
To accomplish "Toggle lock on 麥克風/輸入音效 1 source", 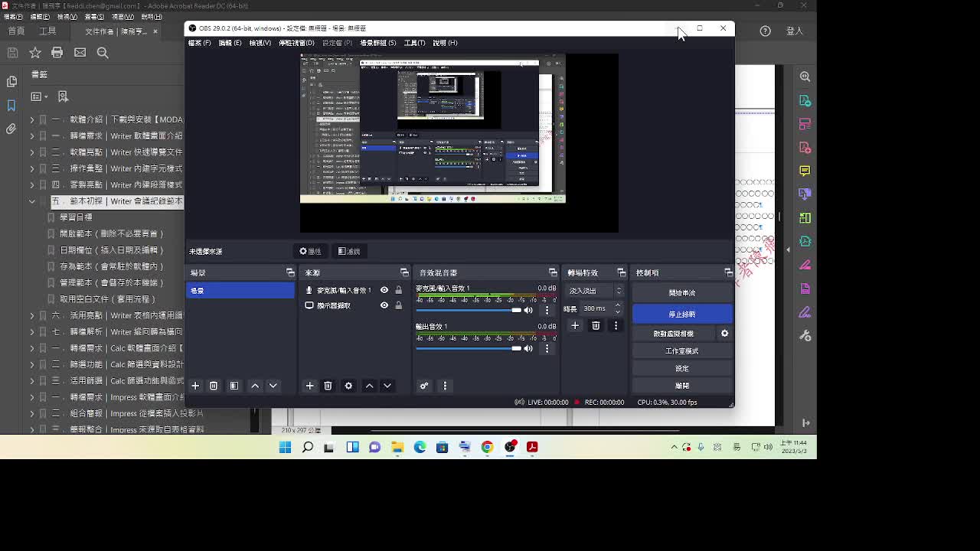I will (398, 290).
